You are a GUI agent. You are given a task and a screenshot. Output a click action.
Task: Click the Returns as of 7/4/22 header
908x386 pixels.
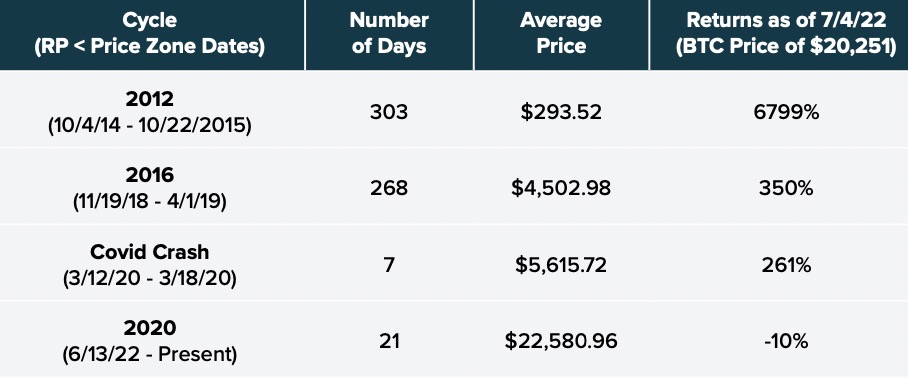(786, 34)
